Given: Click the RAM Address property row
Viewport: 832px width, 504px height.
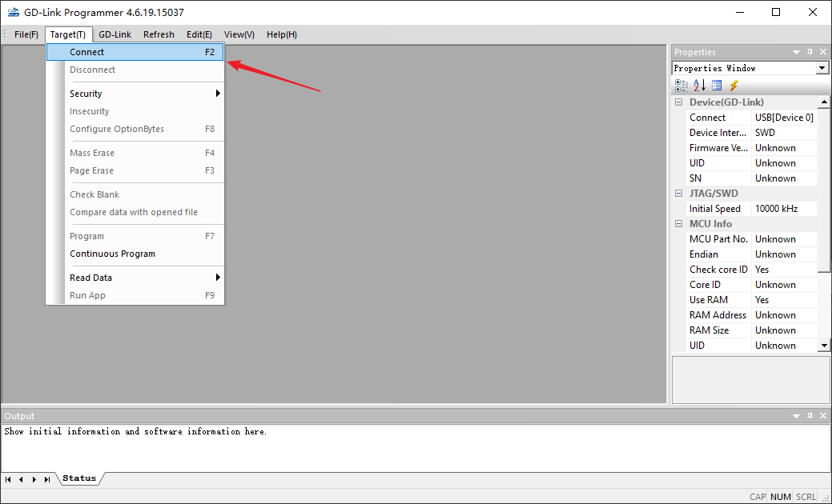Looking at the screenshot, I should point(751,315).
